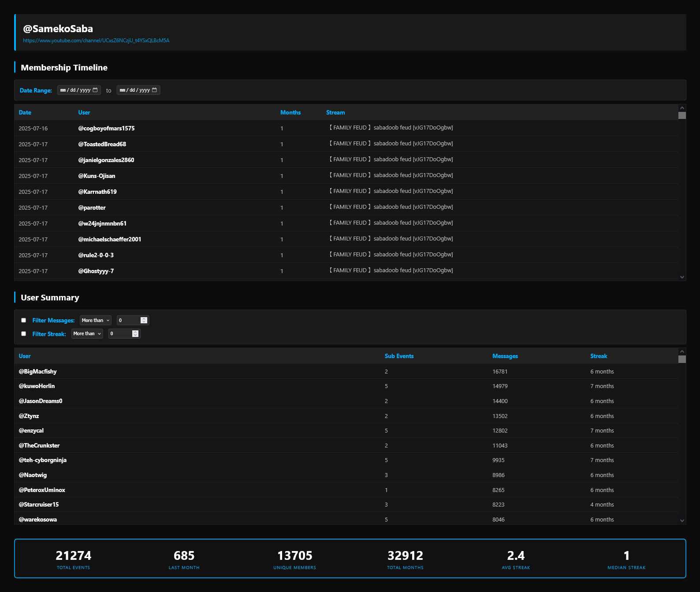700x592 pixels.
Task: Select @TheCrunkster in User Summary
Action: tap(39, 445)
